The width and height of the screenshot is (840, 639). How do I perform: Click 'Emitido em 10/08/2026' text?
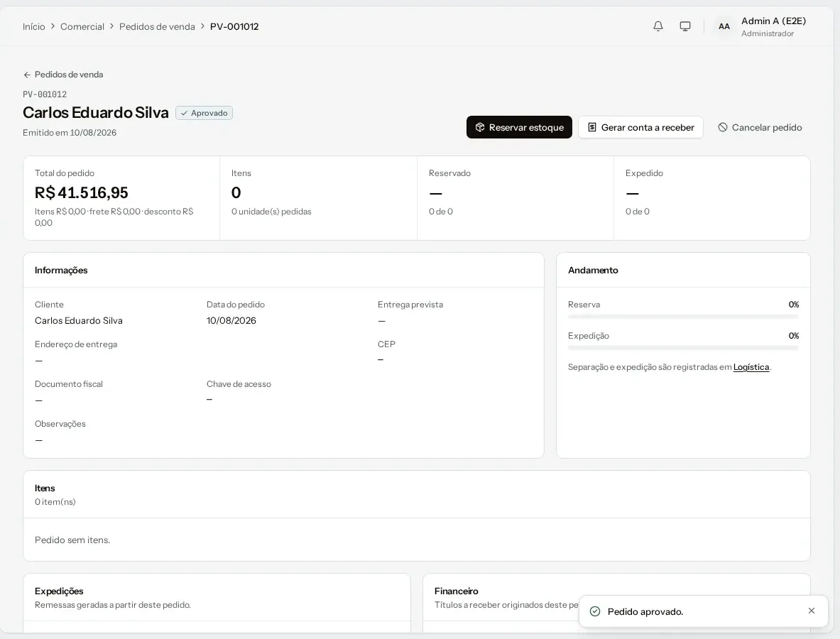point(70,133)
